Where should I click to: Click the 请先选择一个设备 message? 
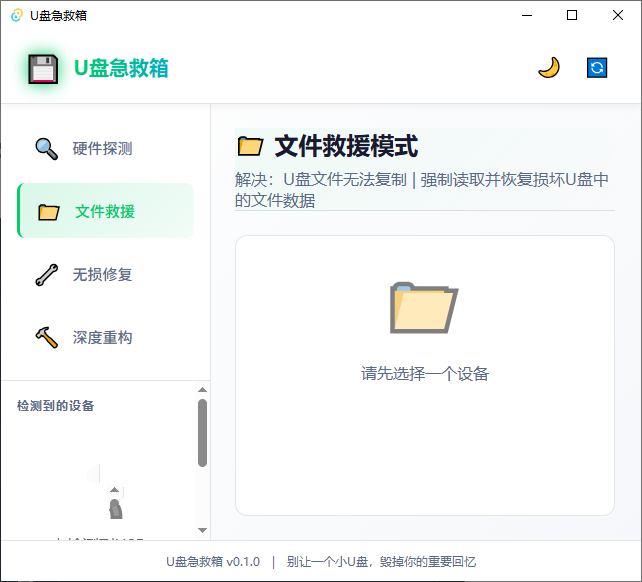click(425, 374)
